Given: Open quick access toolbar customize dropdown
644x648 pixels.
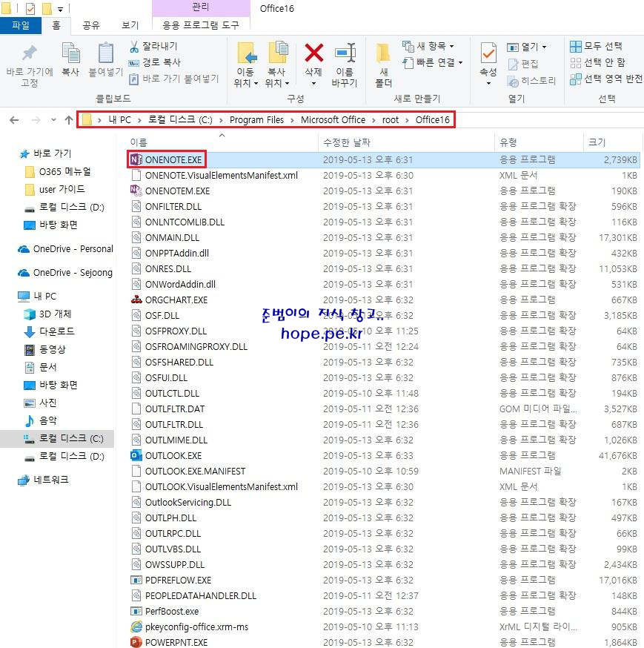Looking at the screenshot, I should 60,9.
